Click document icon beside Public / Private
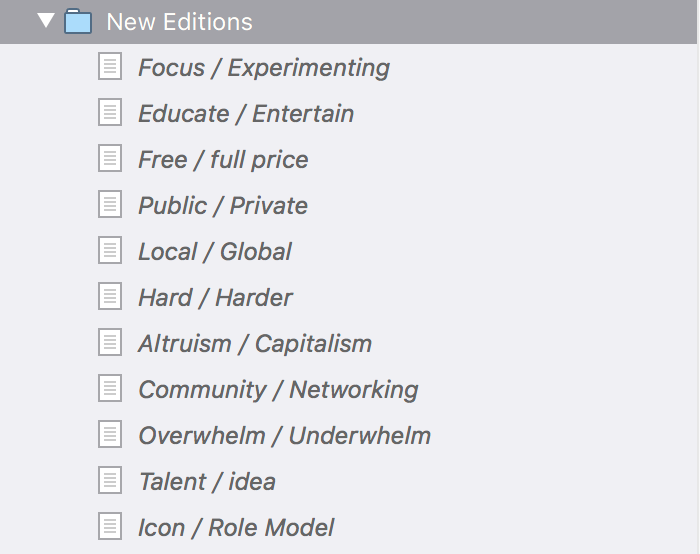Image resolution: width=700 pixels, height=554 pixels. point(110,204)
